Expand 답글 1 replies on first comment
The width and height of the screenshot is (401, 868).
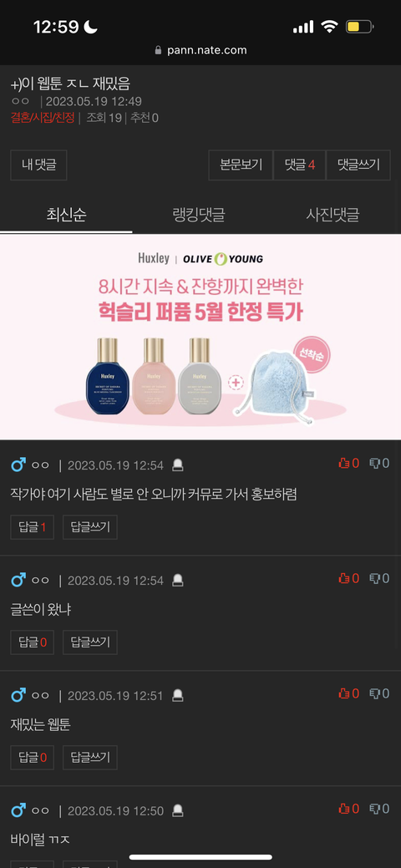(32, 527)
